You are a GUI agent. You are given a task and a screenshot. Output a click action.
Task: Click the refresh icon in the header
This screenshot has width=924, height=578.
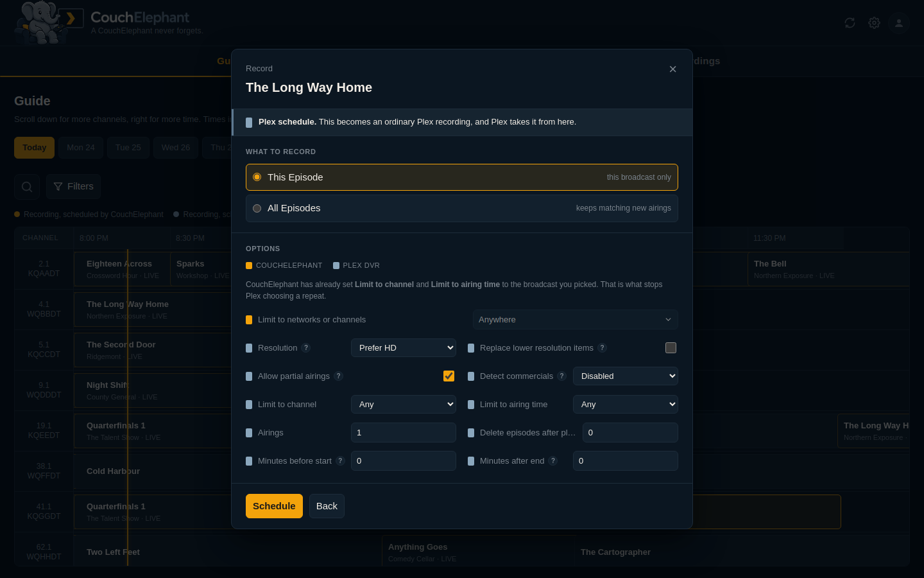[x=850, y=23]
